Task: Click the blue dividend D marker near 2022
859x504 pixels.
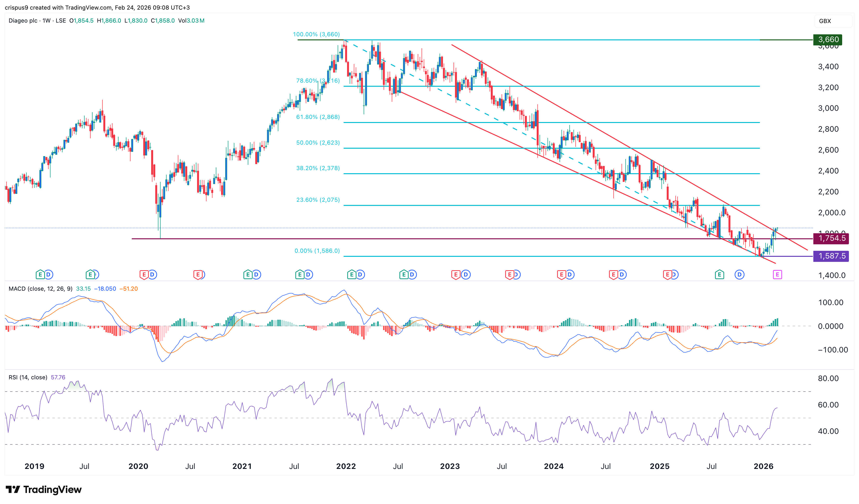Action: point(360,274)
